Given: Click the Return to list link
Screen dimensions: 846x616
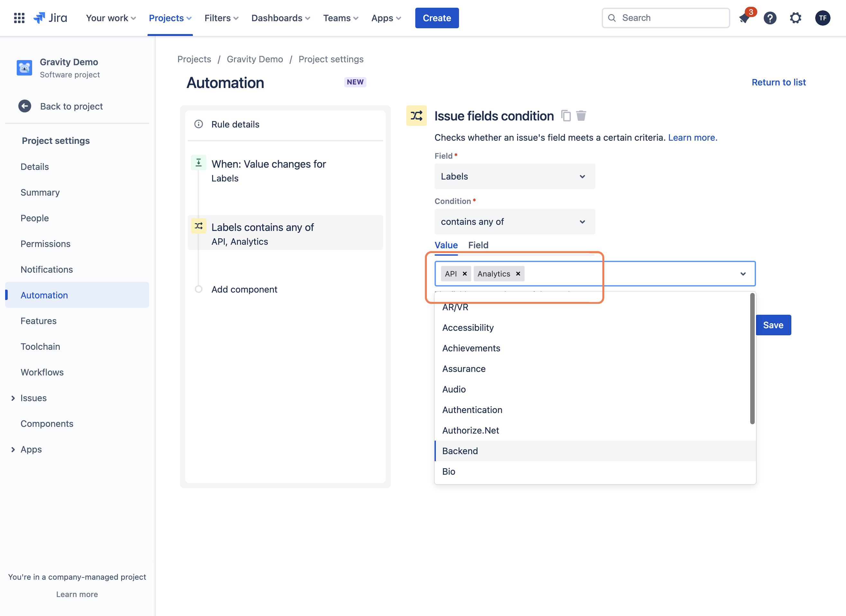Looking at the screenshot, I should pyautogui.click(x=779, y=83).
